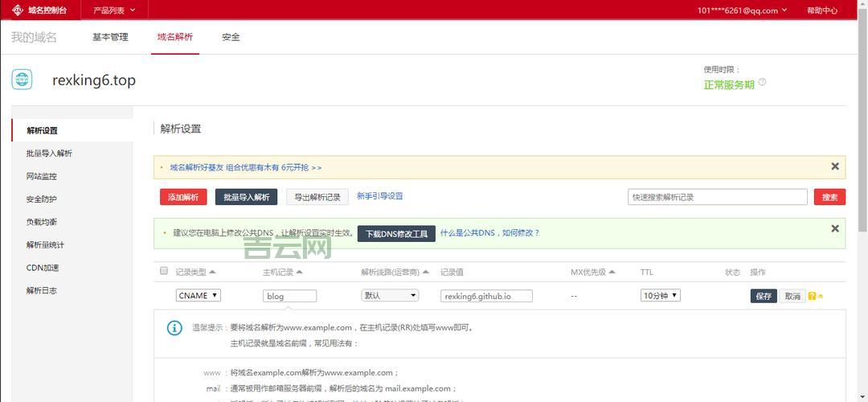Sort by 主机记录 column arrow

pos(300,273)
